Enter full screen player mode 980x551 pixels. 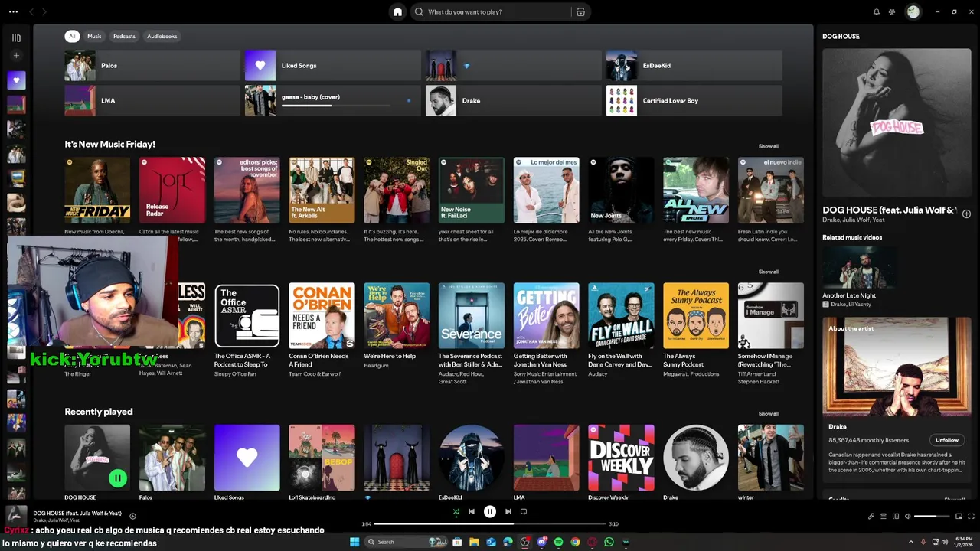click(972, 516)
